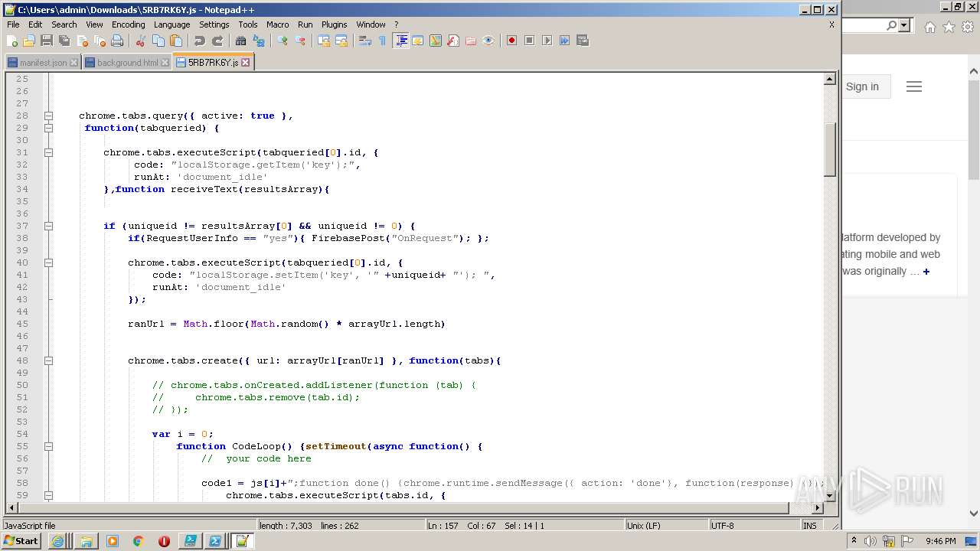Viewport: 980px width, 551px height.
Task: Click the horizontal scrollbar right arrow
Action: [818, 507]
